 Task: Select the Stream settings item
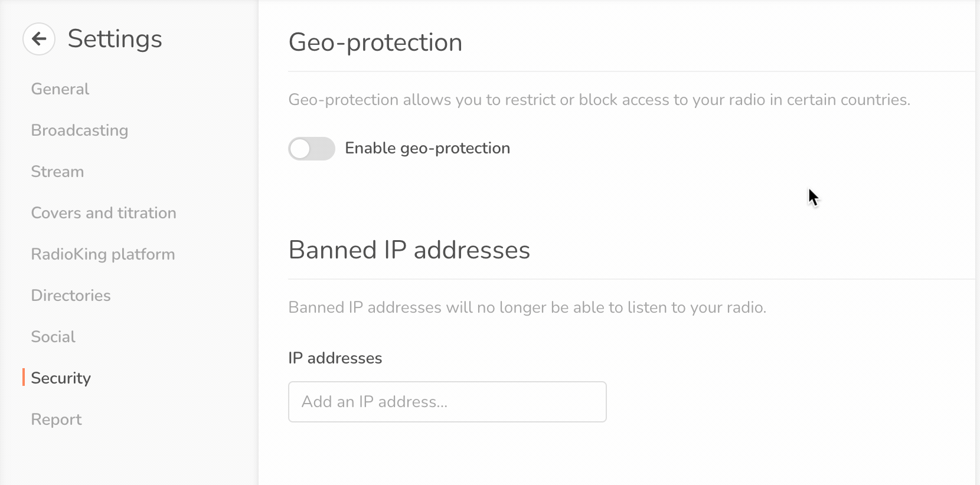pyautogui.click(x=57, y=172)
